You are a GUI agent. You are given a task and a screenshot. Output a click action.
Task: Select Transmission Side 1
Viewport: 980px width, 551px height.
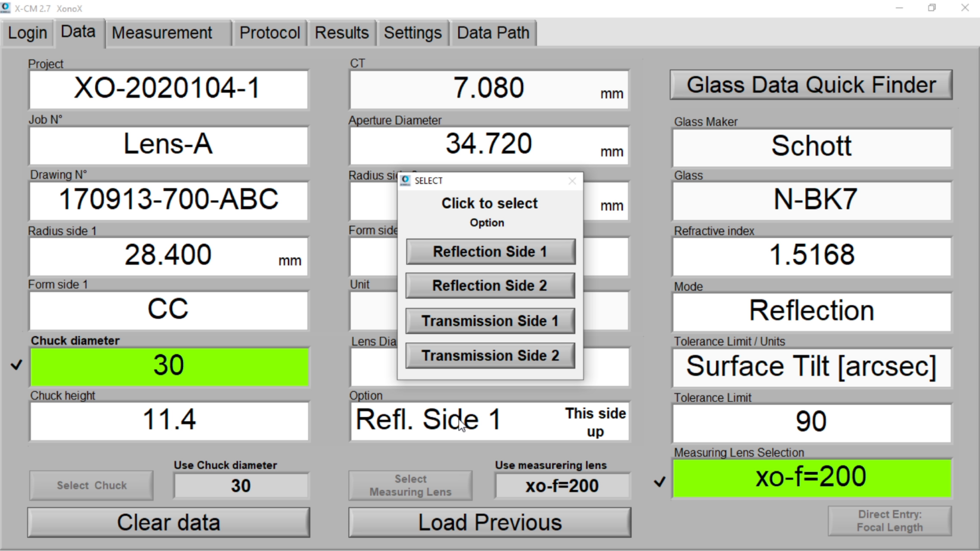pyautogui.click(x=490, y=321)
